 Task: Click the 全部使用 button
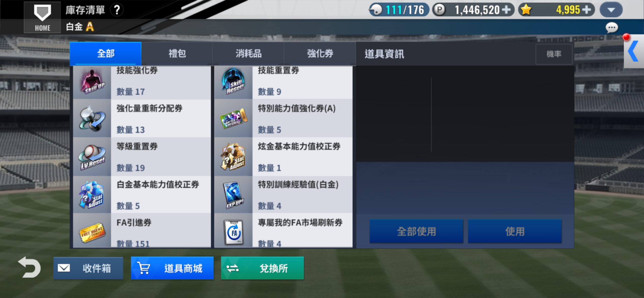416,231
